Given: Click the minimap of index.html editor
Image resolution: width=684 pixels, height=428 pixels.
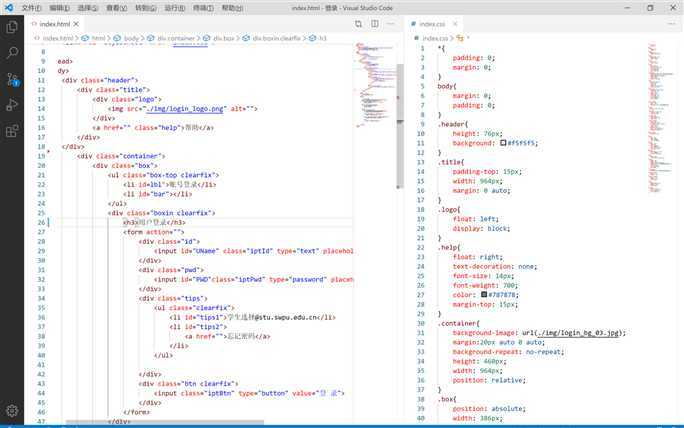Looking at the screenshot, I should (x=376, y=85).
